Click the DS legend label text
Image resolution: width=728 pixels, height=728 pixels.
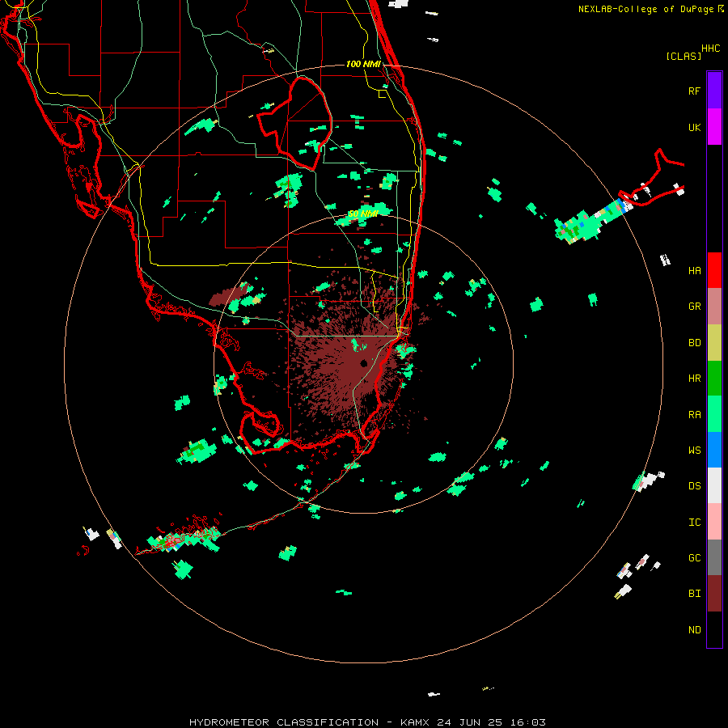(694, 486)
